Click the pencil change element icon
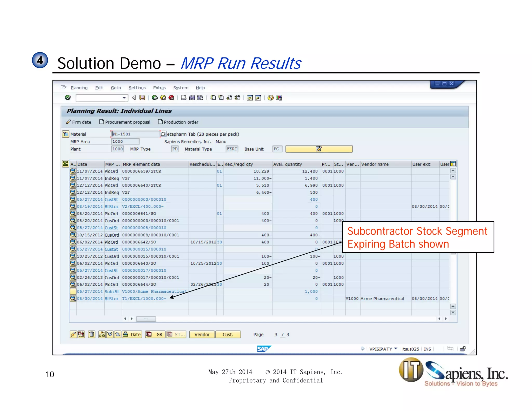532x411 pixels. click(x=73, y=334)
